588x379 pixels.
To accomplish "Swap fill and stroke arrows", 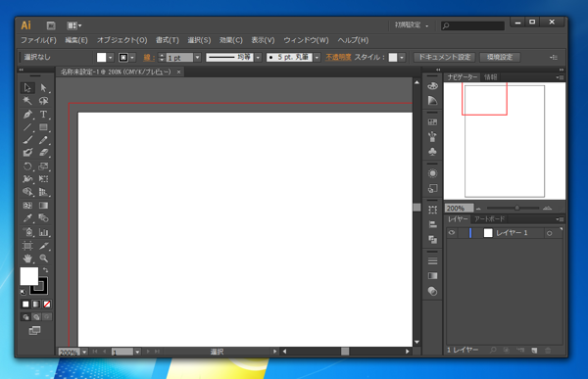I will pos(46,270).
